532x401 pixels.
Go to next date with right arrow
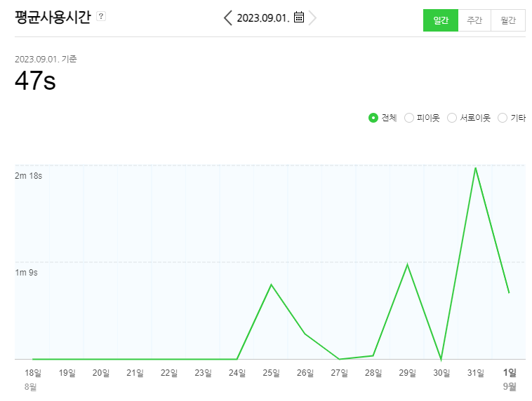pyautogui.click(x=312, y=18)
